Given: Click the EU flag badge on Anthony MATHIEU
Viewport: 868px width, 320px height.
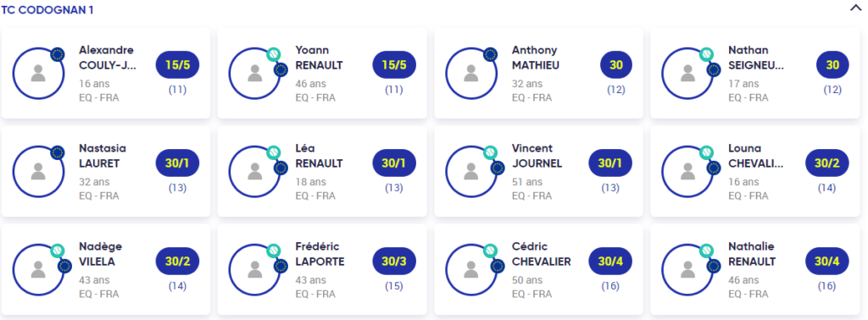Looking at the screenshot, I should coord(490,54).
